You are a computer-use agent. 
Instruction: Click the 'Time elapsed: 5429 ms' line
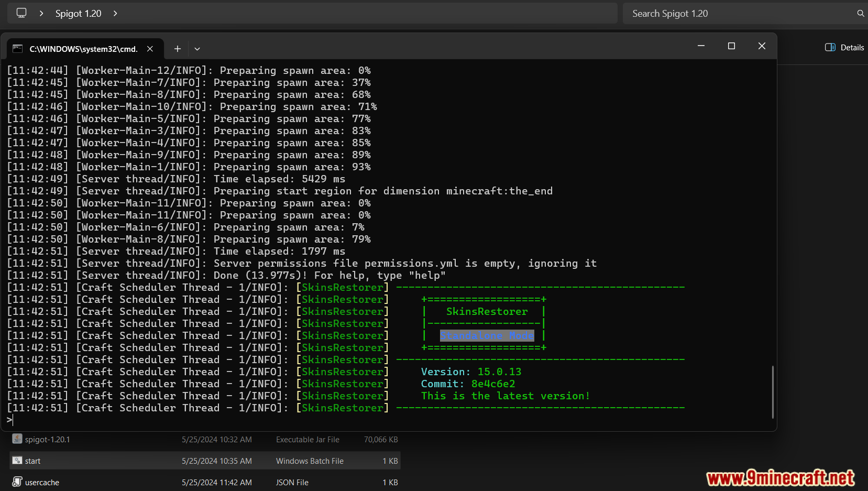point(176,179)
